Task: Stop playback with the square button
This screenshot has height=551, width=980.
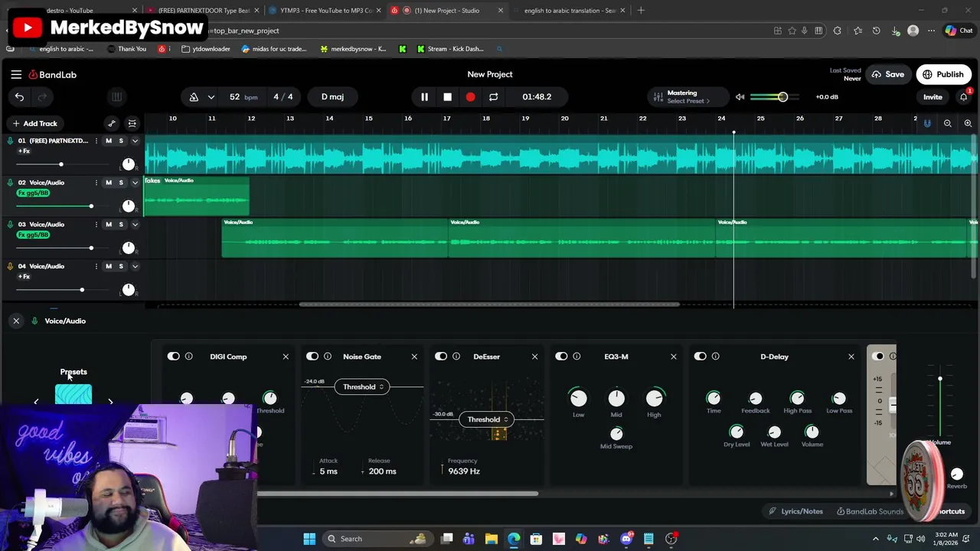Action: (x=447, y=96)
